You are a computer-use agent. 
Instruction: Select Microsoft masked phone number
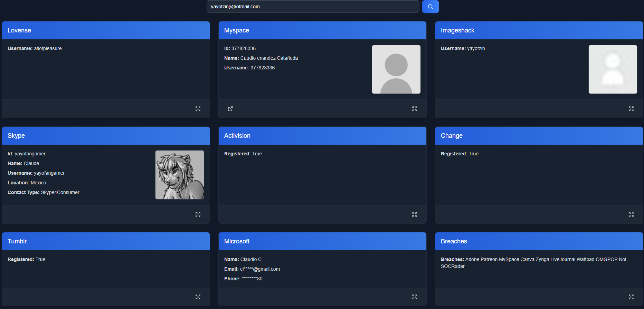[243, 279]
